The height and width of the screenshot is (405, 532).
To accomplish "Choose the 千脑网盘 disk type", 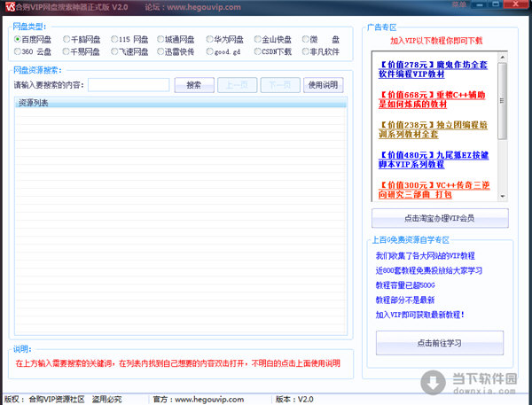I will point(66,39).
